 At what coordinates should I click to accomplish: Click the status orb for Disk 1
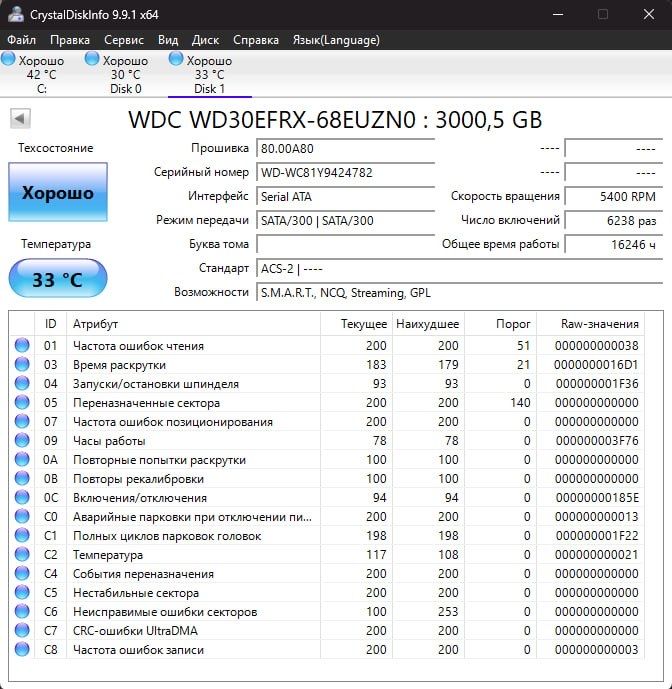coord(176,59)
